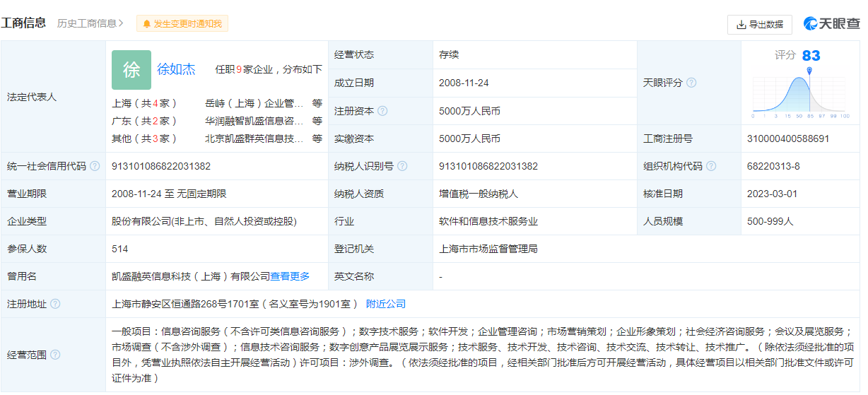Click 登记机关 value 上海市市场监督管理局

click(488, 249)
